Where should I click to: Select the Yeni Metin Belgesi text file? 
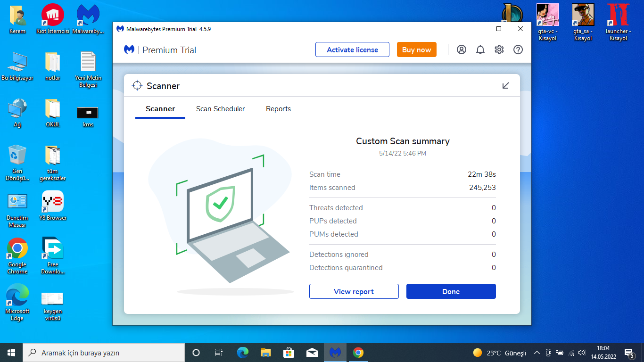[x=88, y=69]
